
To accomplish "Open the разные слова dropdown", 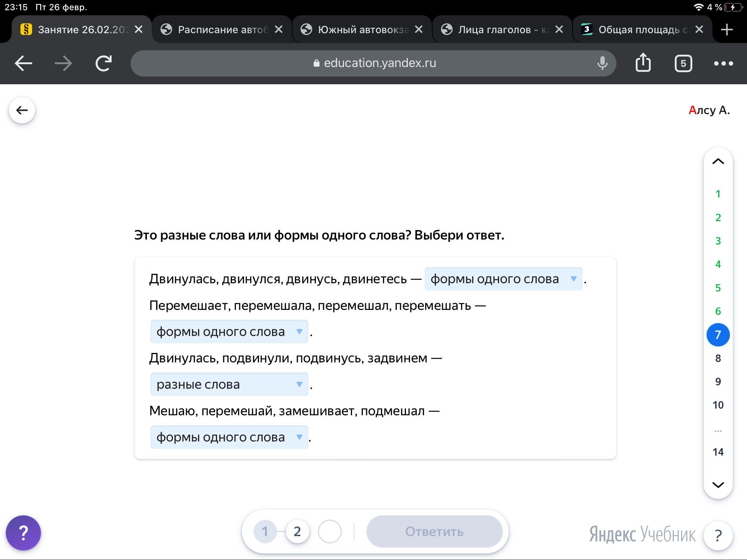I will (229, 384).
